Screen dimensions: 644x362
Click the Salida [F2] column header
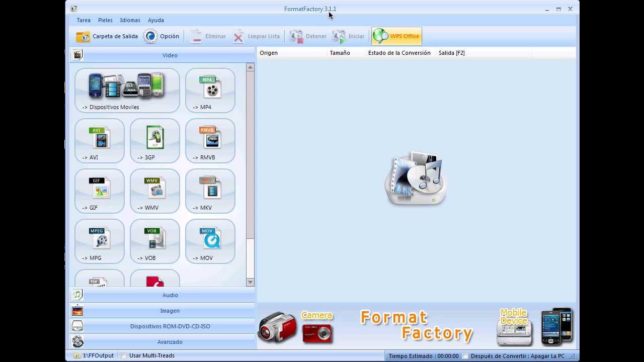click(x=484, y=53)
